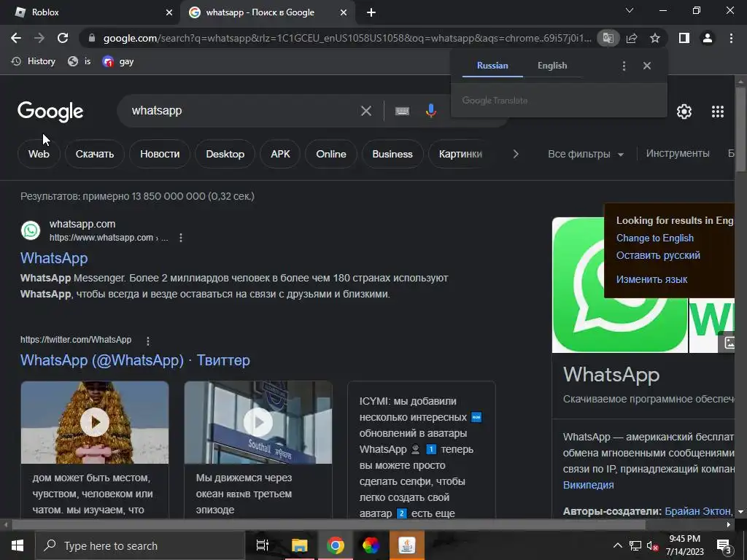Open the Google apps grid
This screenshot has width=747, height=560.
[718, 112]
